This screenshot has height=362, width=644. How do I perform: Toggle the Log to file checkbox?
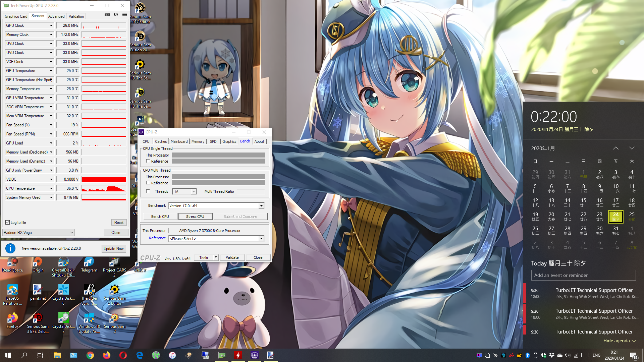(x=7, y=223)
